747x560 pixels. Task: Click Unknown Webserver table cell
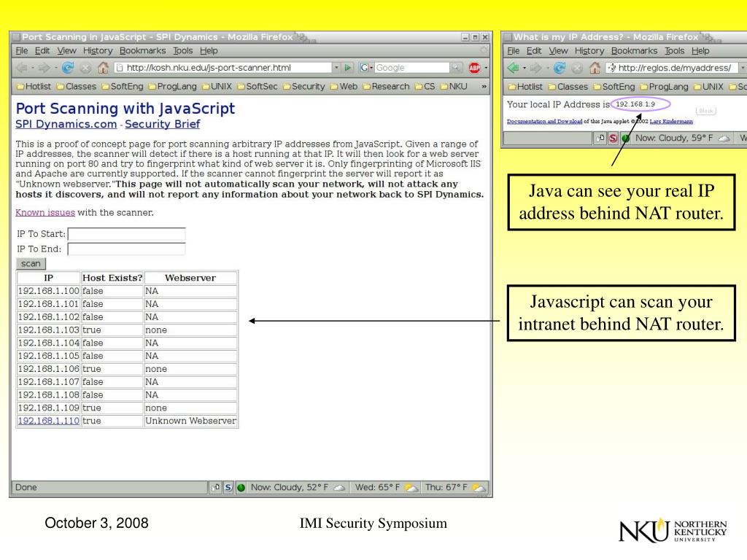click(190, 421)
